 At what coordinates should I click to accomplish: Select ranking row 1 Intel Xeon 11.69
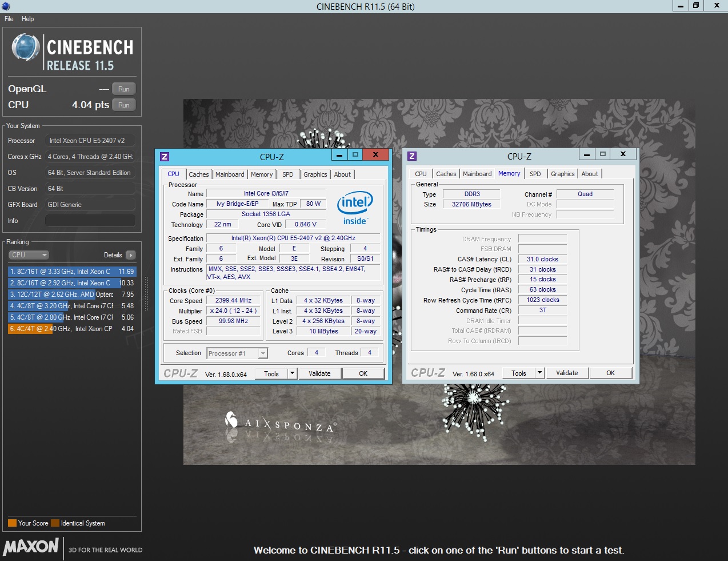[72, 272]
